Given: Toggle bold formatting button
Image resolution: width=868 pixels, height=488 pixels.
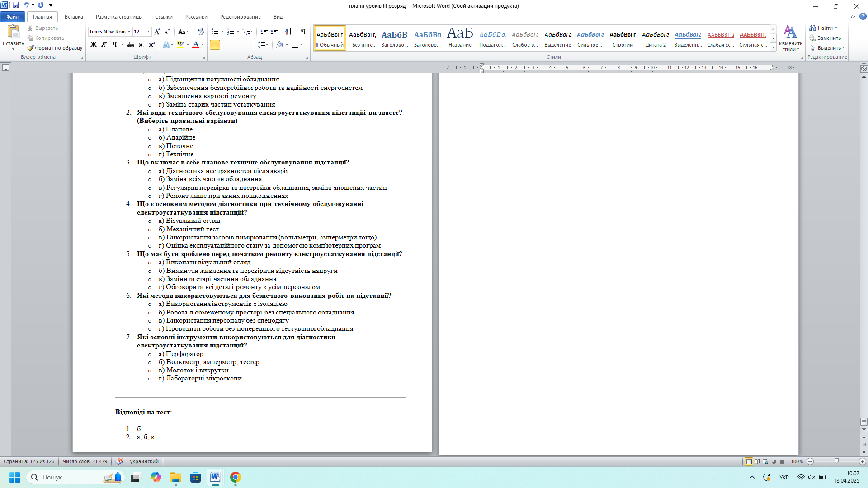Looking at the screenshot, I should coord(94,45).
